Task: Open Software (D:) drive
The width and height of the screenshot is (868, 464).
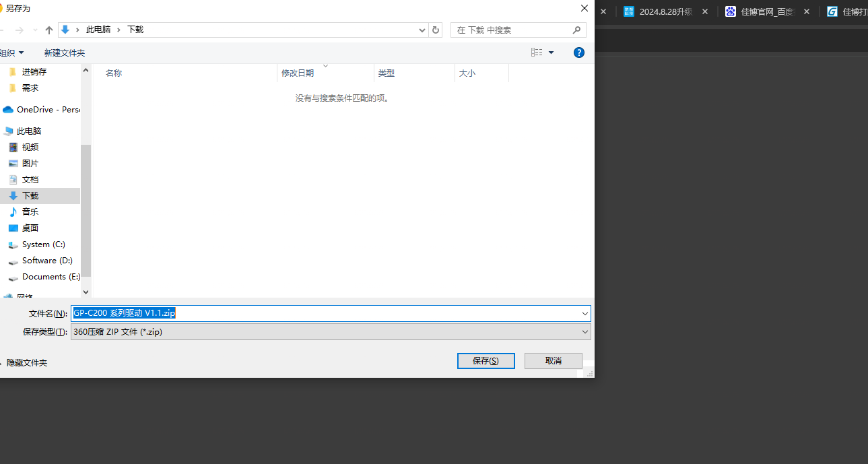Action: (47, 260)
